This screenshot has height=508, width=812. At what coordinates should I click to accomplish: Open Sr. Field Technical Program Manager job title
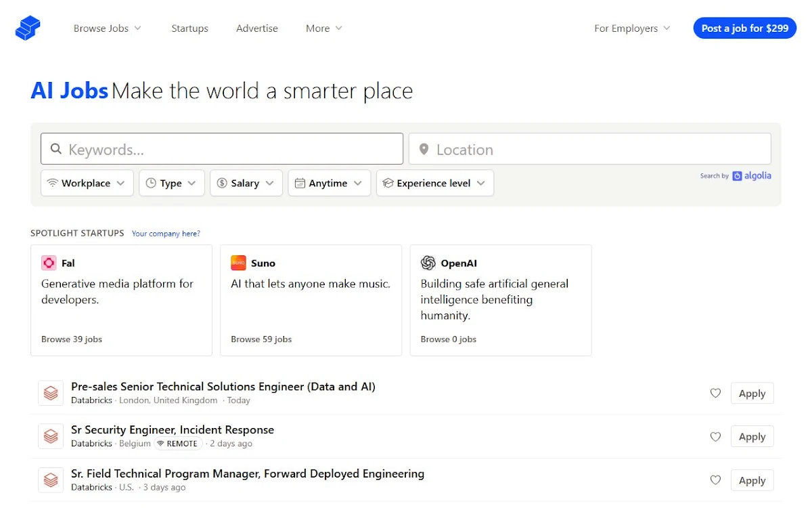click(x=248, y=473)
